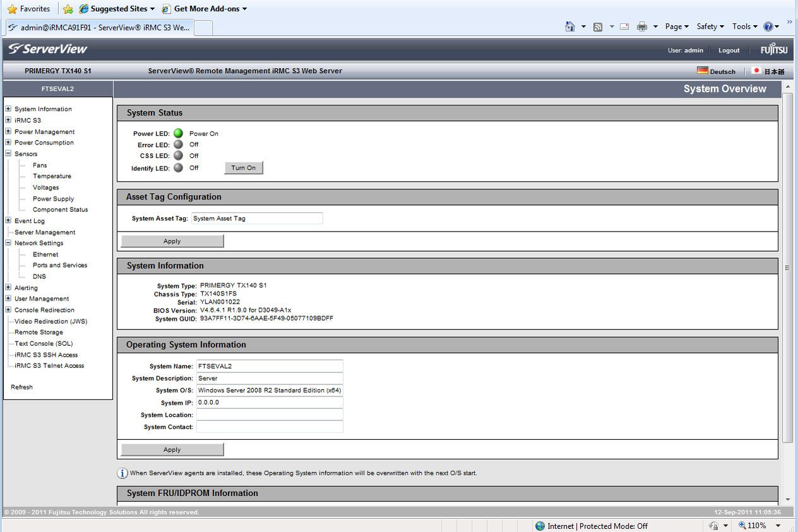Screen dimensions: 798x532
Task: Open Component Status page
Action: [x=60, y=210]
